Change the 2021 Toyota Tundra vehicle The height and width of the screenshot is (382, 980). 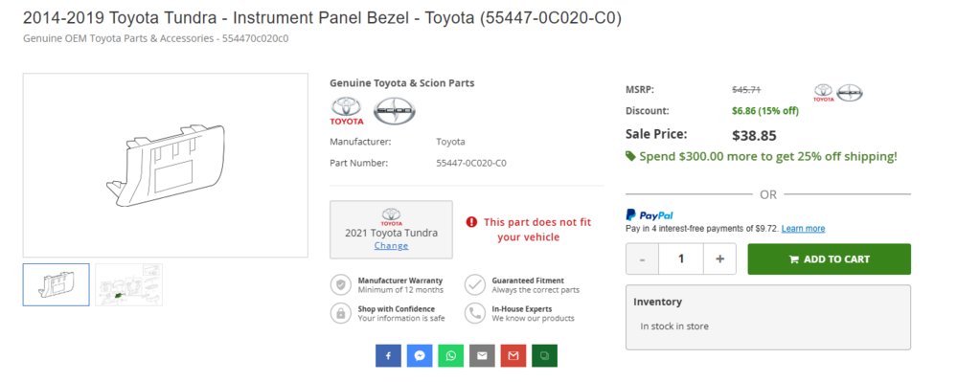(391, 246)
